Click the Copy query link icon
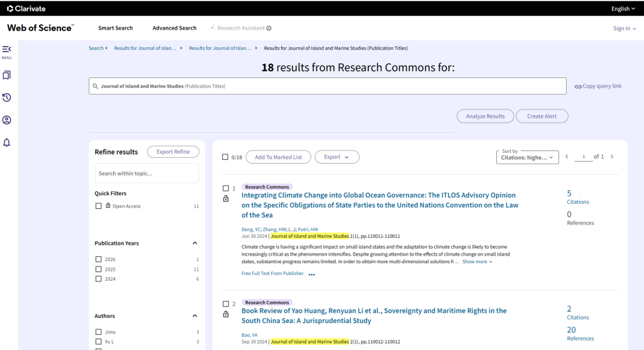The height and width of the screenshot is (350, 644). click(x=578, y=86)
